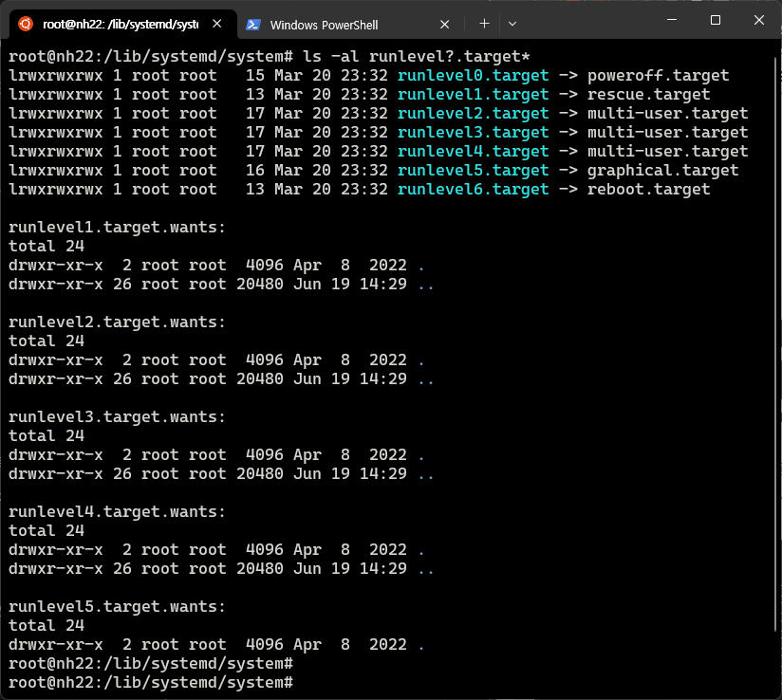Click the runlevel5.target.wants: heading
Viewport: 782px width, 700px height.
tap(117, 606)
